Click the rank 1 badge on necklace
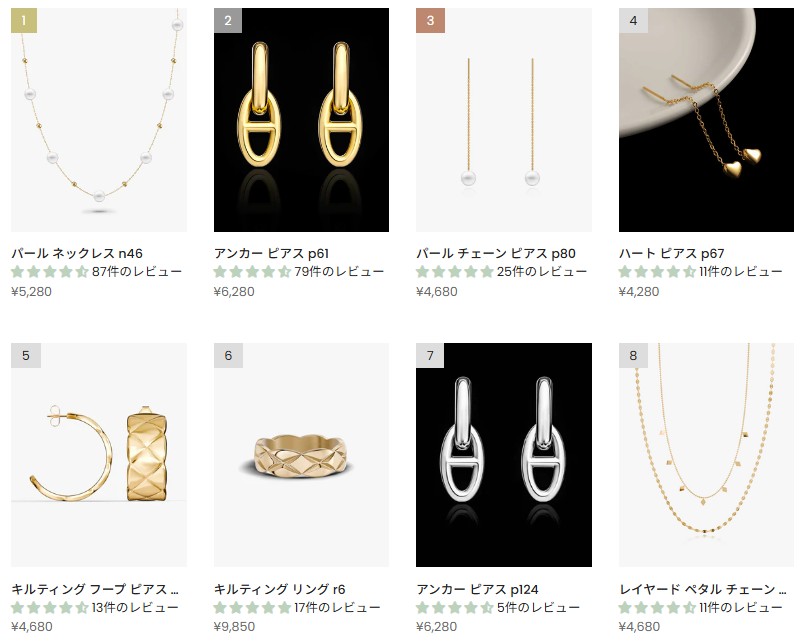812x642 pixels. (24, 20)
